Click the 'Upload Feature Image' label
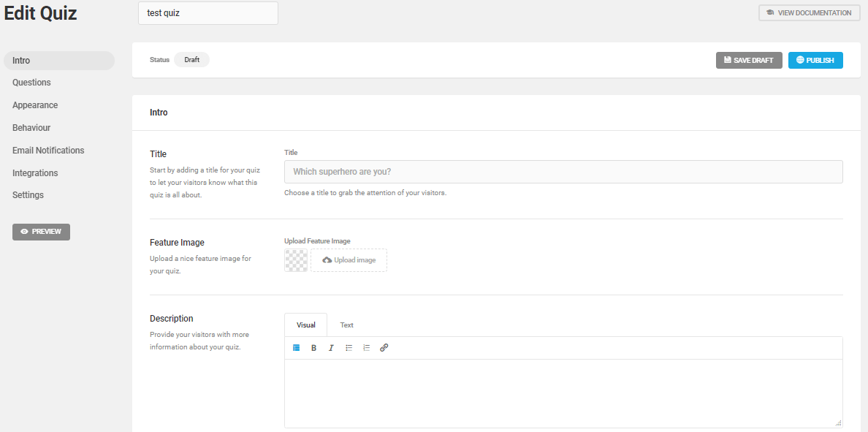868x432 pixels. [317, 241]
